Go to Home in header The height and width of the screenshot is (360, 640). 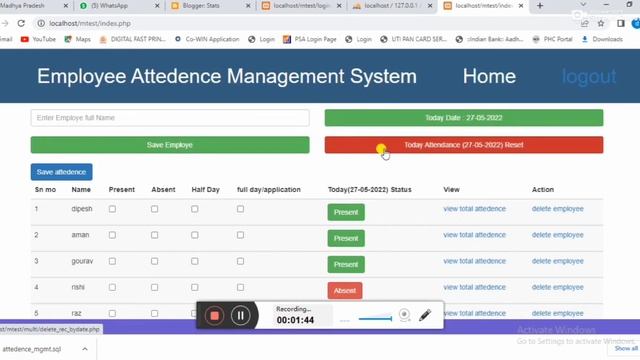coord(489,76)
